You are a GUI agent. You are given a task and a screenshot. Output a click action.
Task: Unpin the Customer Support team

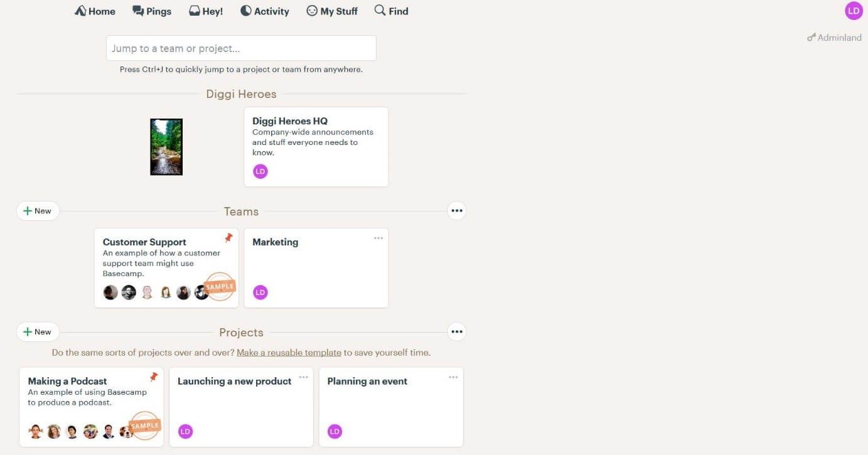point(228,238)
